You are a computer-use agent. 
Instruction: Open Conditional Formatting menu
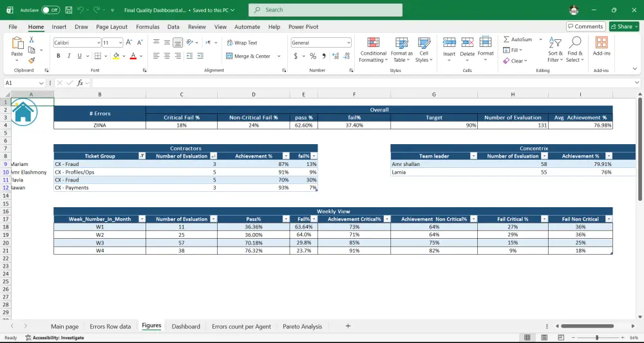point(373,50)
